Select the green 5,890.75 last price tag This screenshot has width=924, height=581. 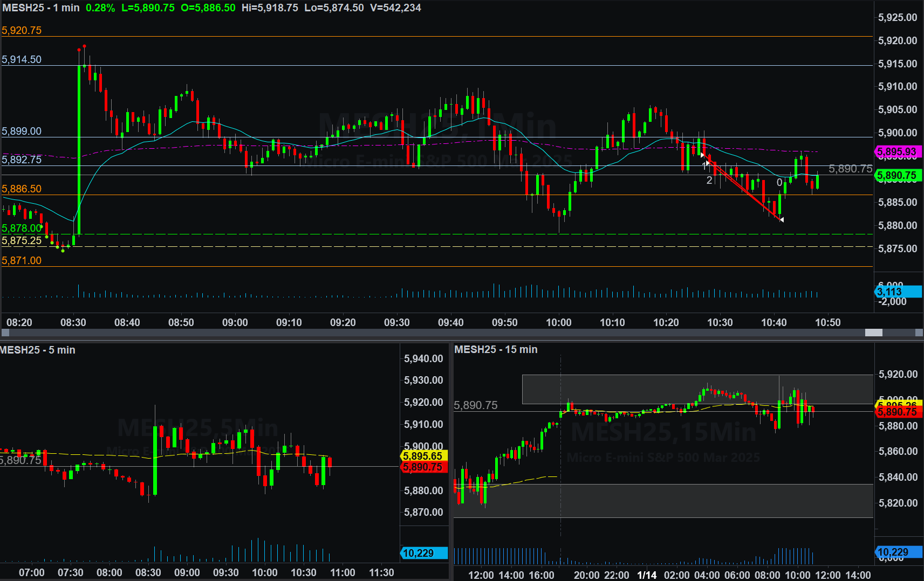pyautogui.click(x=896, y=175)
